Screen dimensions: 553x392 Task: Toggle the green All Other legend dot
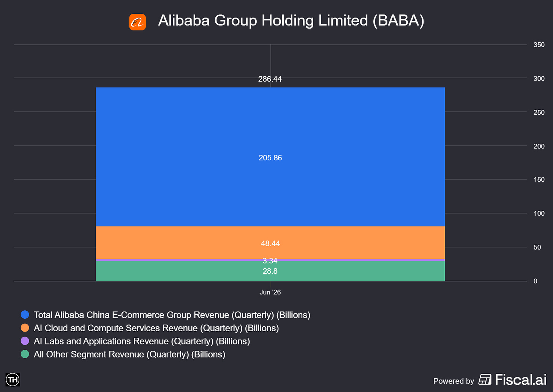[x=25, y=354]
